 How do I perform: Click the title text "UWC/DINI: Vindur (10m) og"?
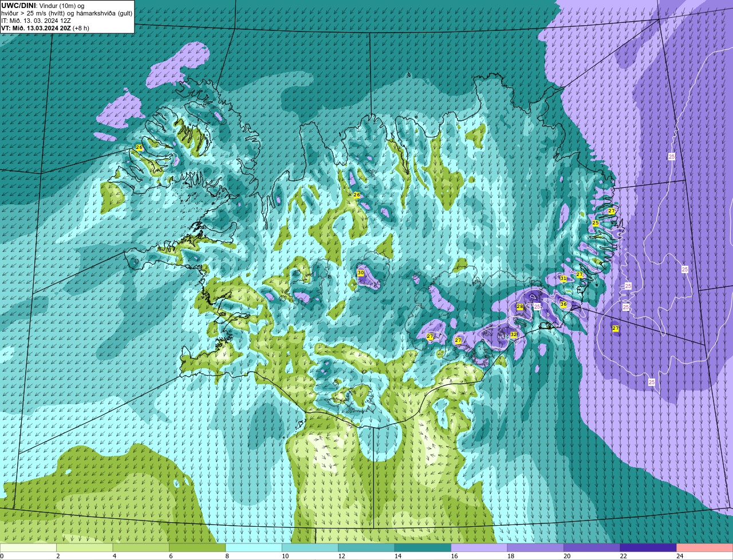click(x=43, y=6)
